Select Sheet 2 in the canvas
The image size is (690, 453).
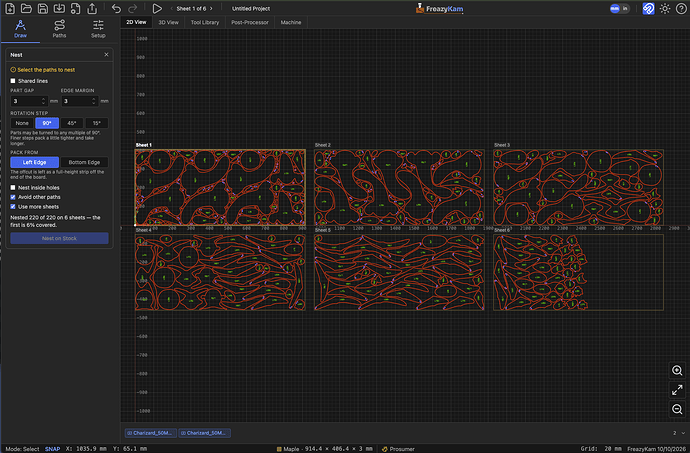pyautogui.click(x=399, y=188)
